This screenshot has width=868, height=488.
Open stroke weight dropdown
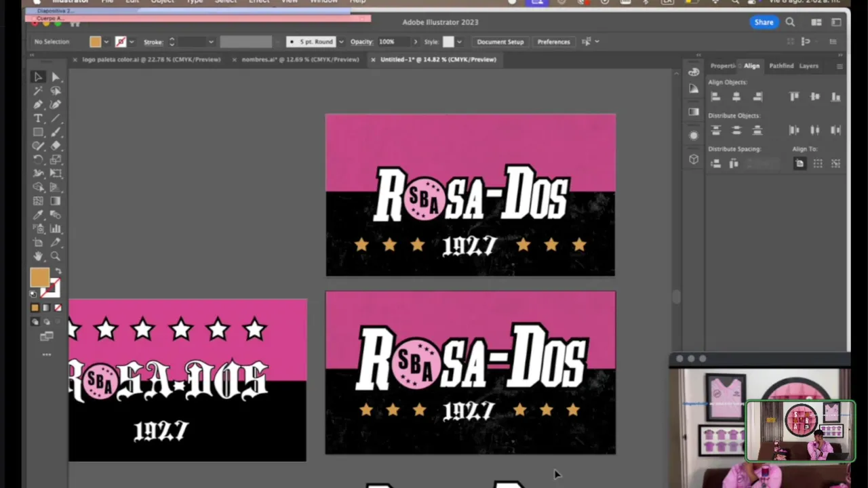click(211, 42)
